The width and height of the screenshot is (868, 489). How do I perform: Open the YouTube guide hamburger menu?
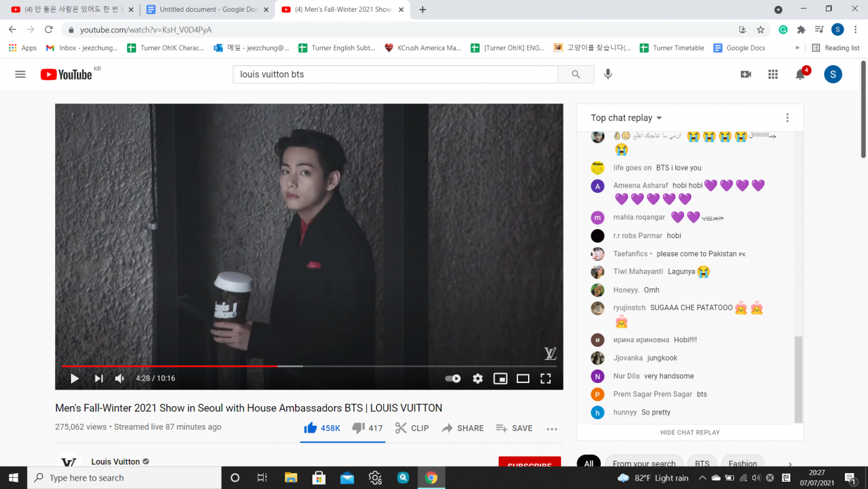(20, 74)
